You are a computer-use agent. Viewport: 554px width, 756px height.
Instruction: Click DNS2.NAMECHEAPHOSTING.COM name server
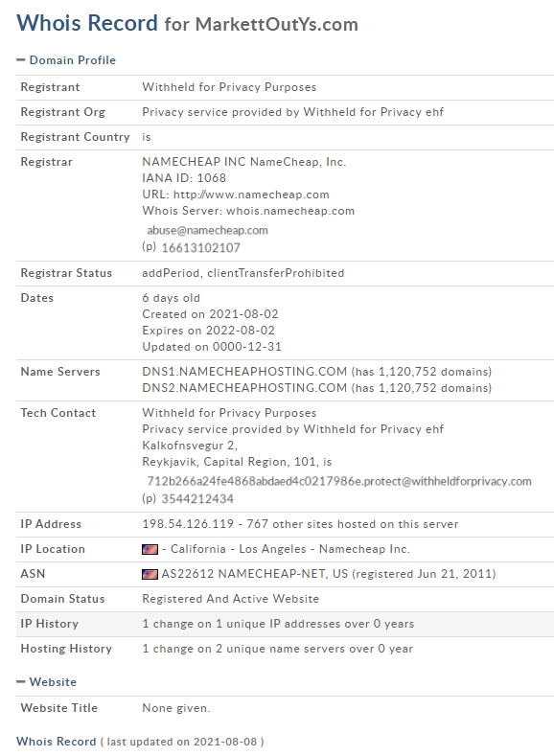pyautogui.click(x=244, y=388)
